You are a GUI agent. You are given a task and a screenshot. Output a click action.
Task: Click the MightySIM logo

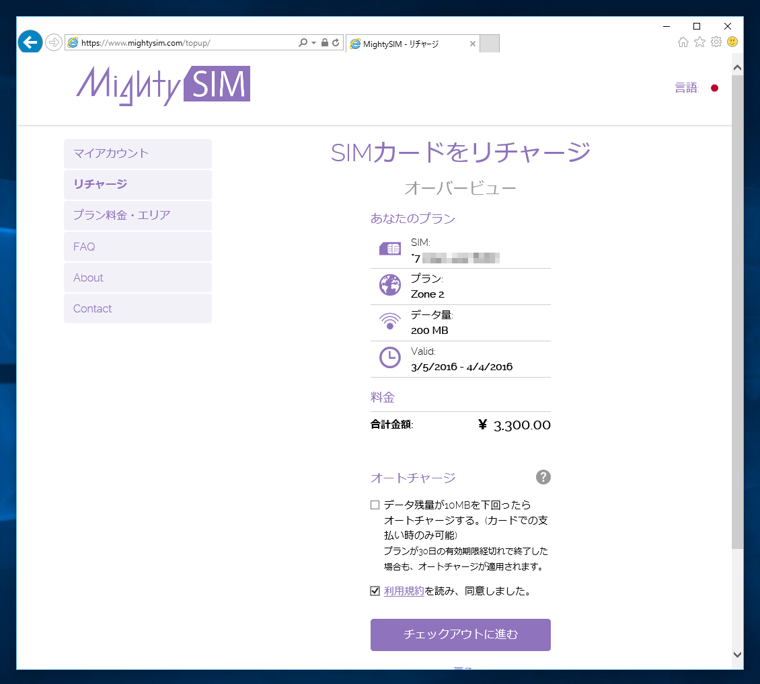(x=163, y=85)
